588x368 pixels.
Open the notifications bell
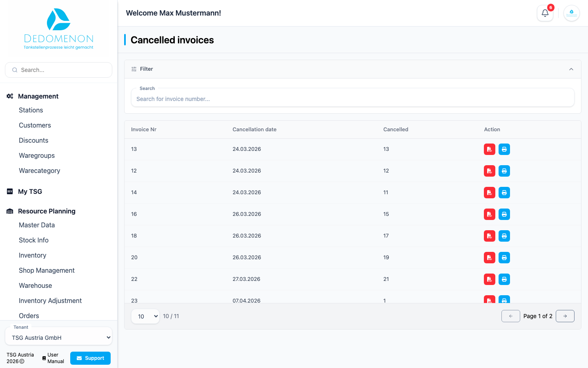click(545, 13)
